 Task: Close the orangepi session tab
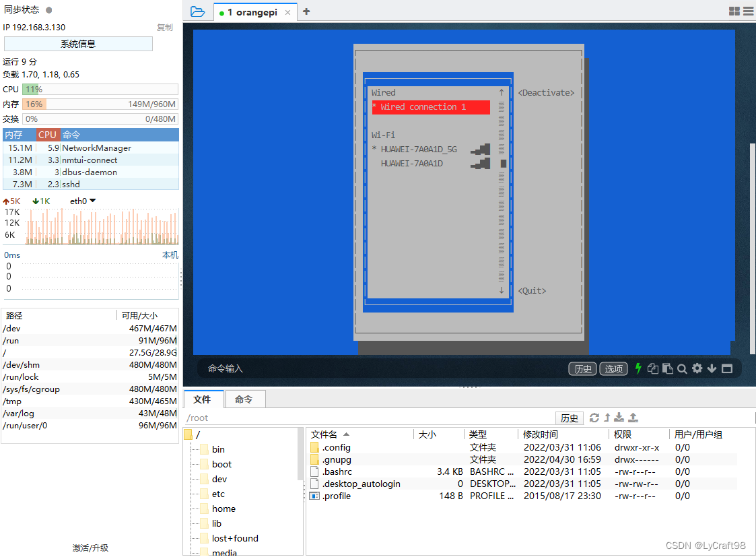tap(288, 13)
